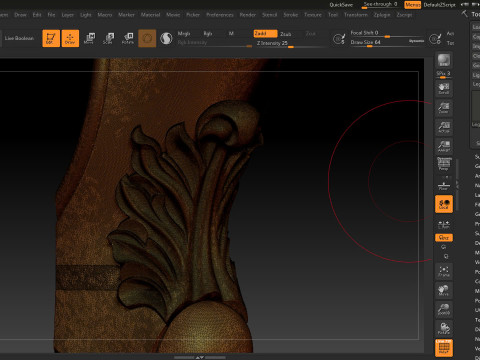This screenshot has width=480, height=360.
Task: Toggle Zadd sculpting mode
Action: click(265, 34)
